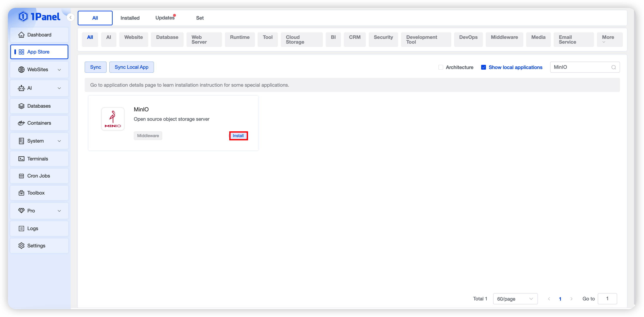Click the Containers docker icon
This screenshot has width=644, height=317.
[21, 123]
